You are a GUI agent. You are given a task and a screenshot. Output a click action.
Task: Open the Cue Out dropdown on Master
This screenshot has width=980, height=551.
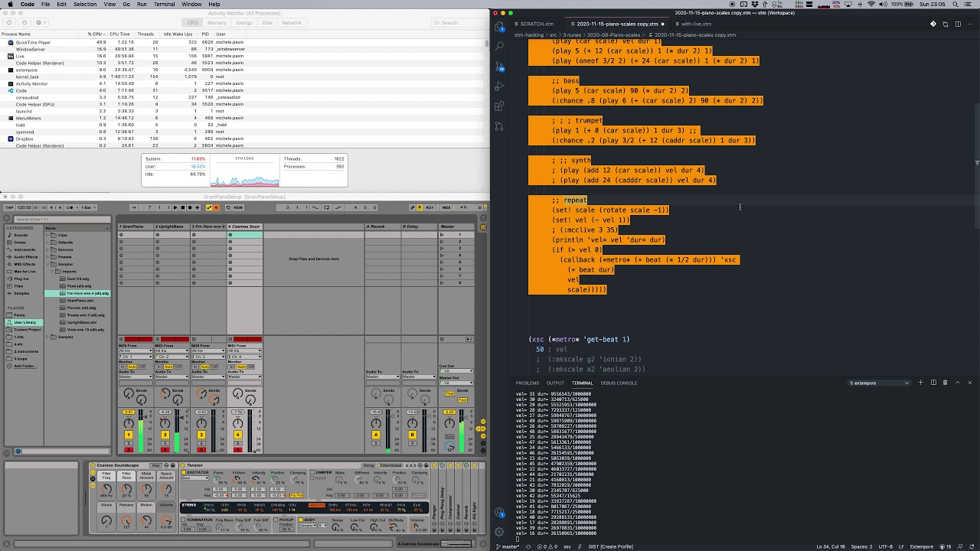pyautogui.click(x=456, y=370)
